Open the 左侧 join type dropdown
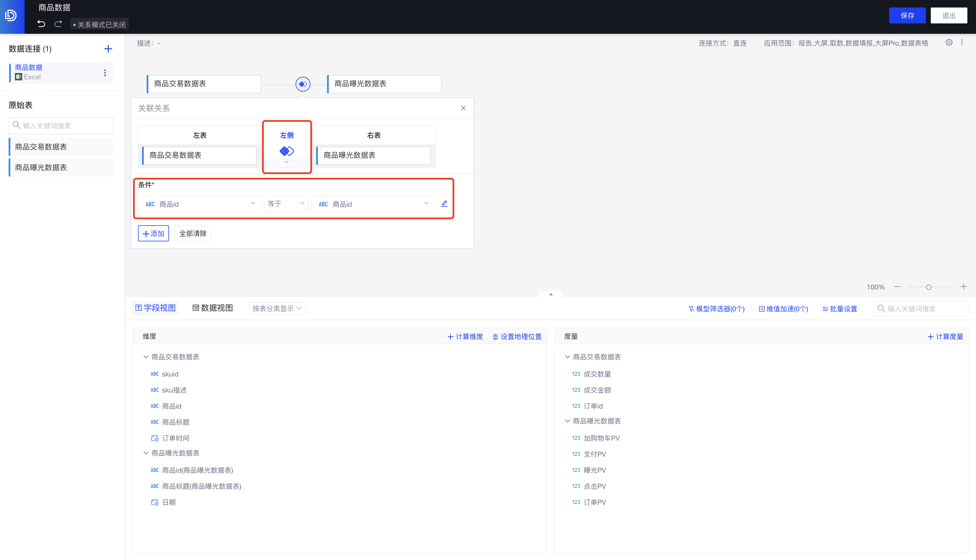The width and height of the screenshot is (976, 560). click(x=287, y=162)
